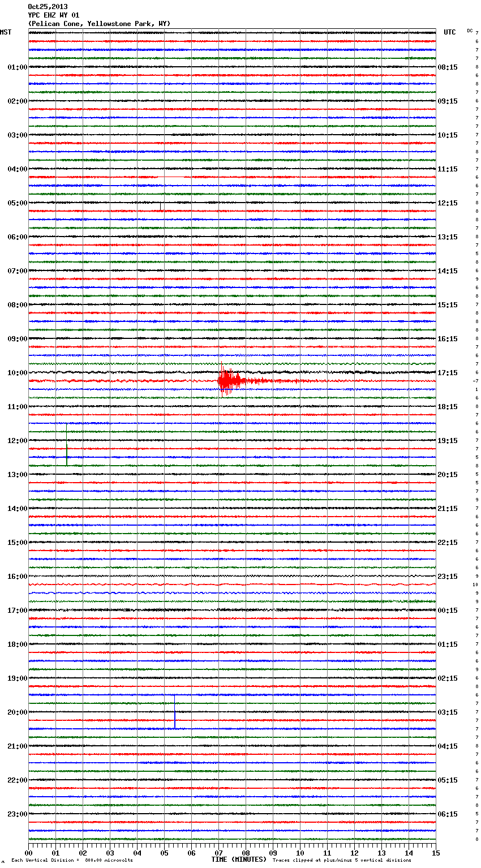The image size is (481, 868).
Task: Select the 23:00 MST time label
Action: [x=17, y=814]
